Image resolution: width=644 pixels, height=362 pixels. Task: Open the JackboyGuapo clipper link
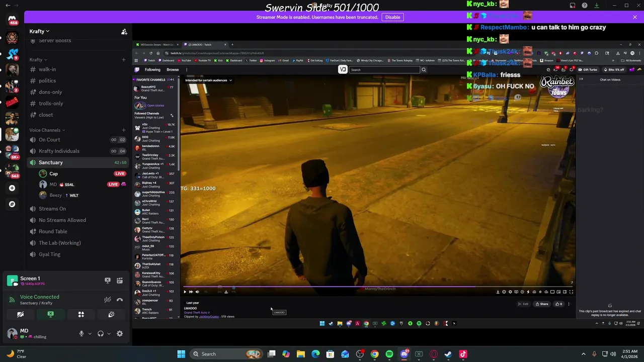coord(209,317)
